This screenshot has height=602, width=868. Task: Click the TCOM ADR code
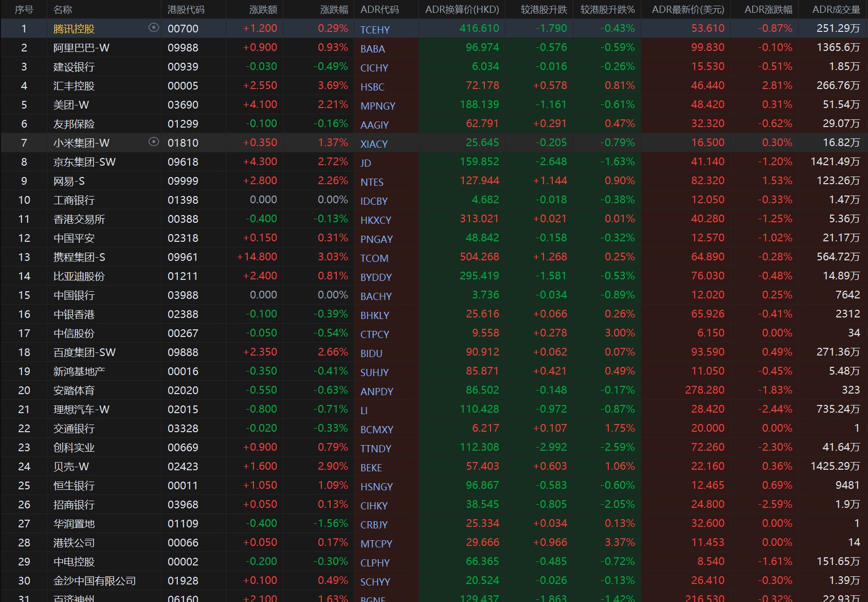point(374,258)
